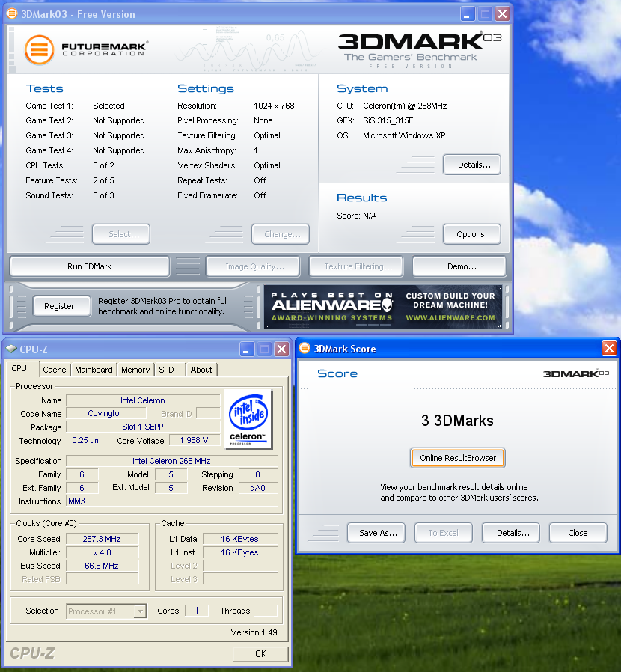Click the L1 Inst. 16 KBytes field

coord(240,552)
